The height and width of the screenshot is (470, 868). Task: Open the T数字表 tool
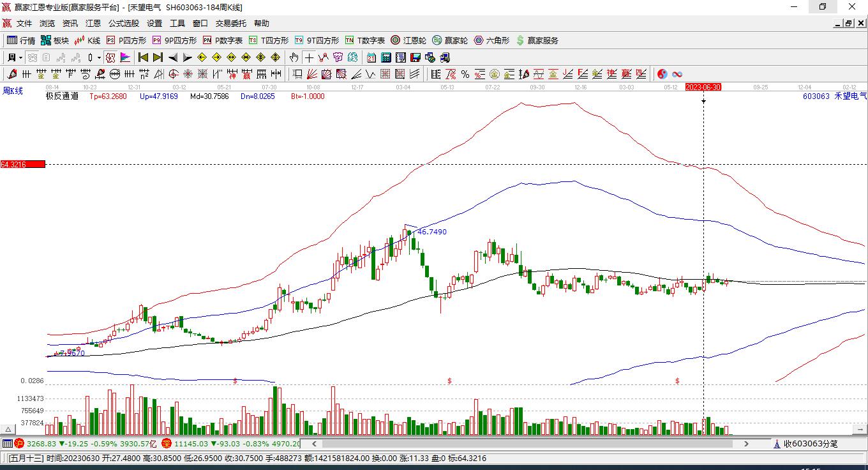365,40
